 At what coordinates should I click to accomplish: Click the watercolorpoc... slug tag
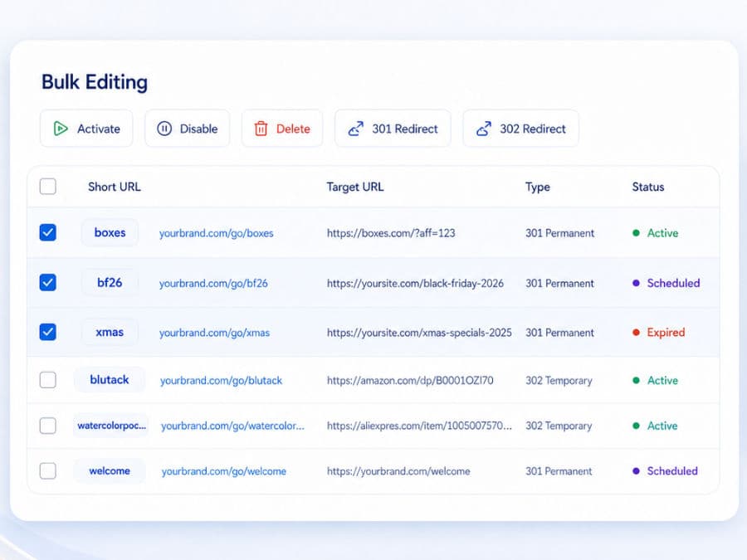(111, 426)
